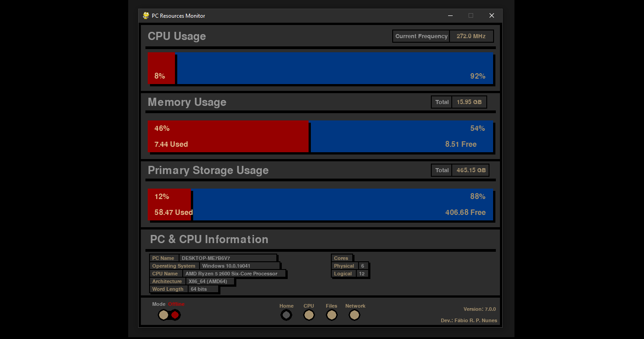Toggle the Offline status indicator
Image resolution: width=644 pixels, height=339 pixels.
pos(175,314)
